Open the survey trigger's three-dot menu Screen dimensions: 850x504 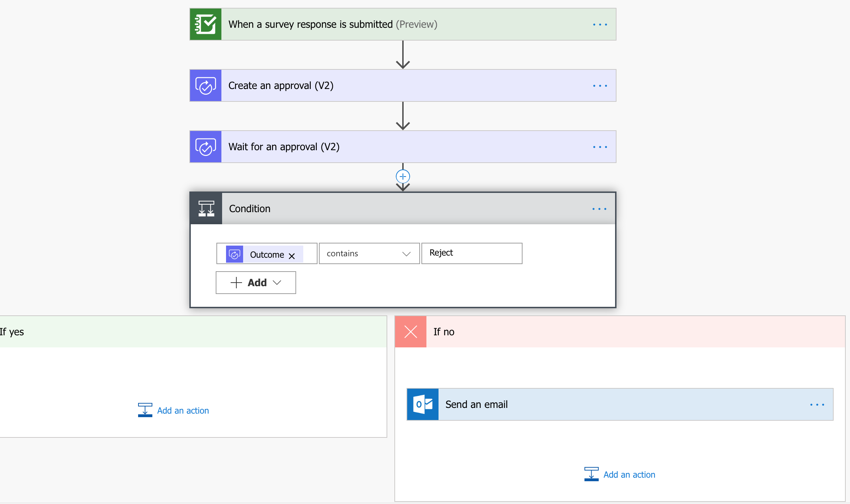pos(600,25)
